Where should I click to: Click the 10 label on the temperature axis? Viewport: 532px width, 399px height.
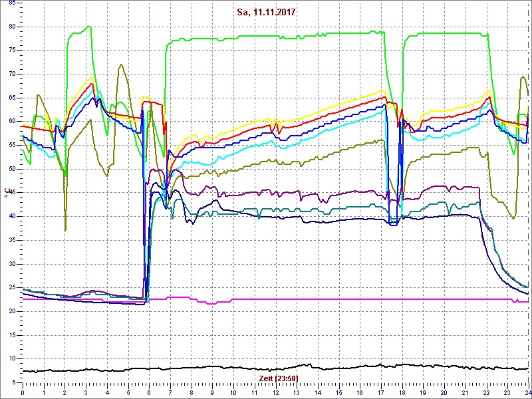12,358
